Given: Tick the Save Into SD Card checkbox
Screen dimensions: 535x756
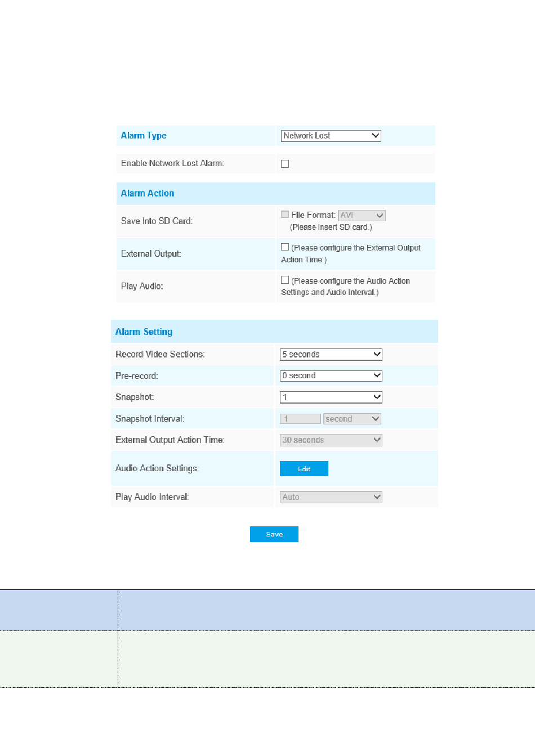Looking at the screenshot, I should [285, 214].
